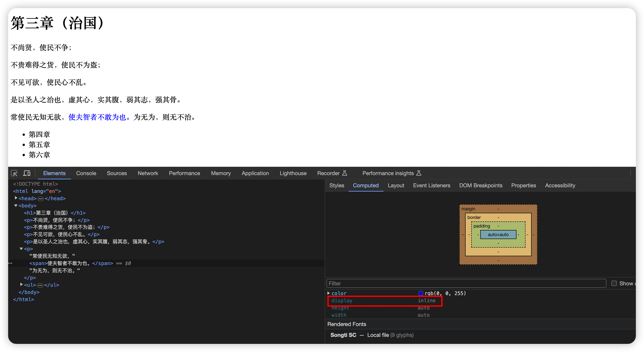Click the border label in box model

[474, 217]
